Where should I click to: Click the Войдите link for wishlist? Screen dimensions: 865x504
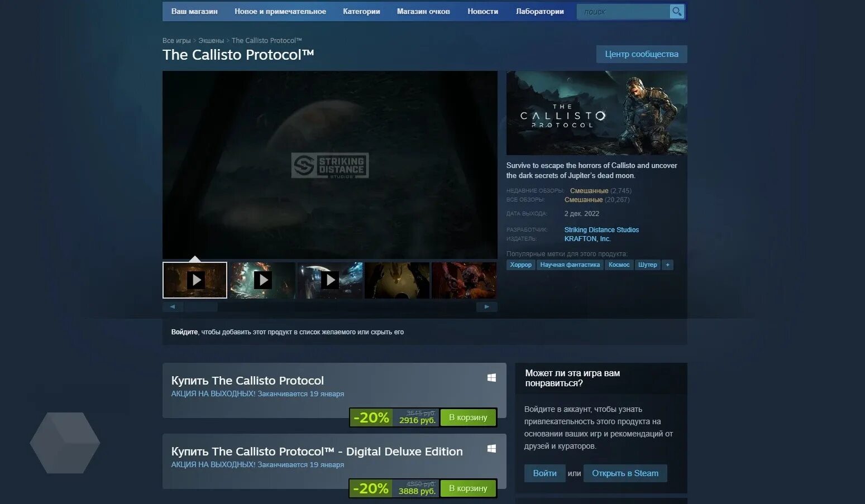[x=184, y=332]
